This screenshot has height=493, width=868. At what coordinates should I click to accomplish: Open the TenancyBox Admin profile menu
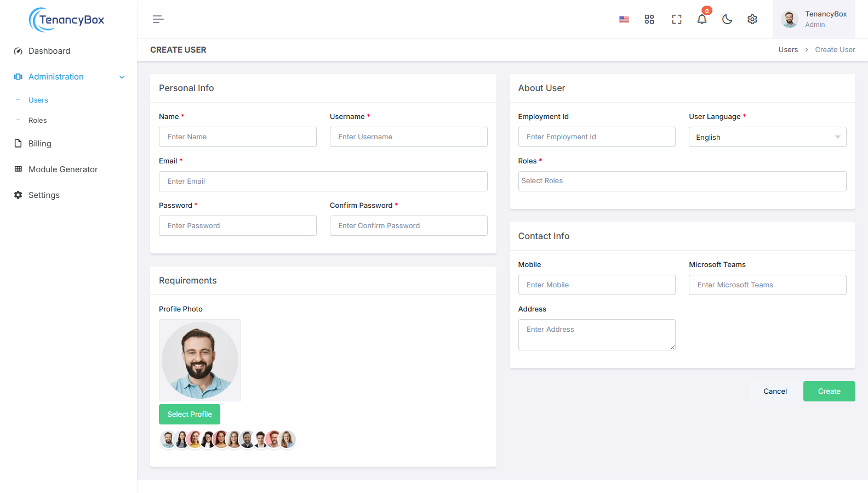coord(814,19)
